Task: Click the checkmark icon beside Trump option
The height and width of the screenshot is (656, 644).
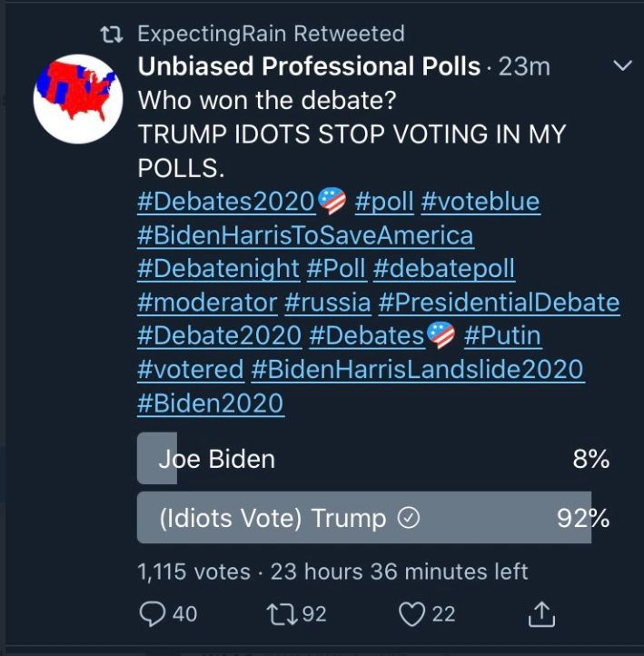Action: [409, 518]
